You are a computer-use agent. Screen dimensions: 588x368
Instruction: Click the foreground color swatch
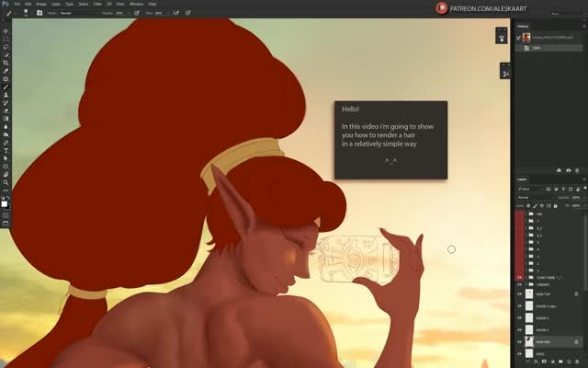[x=4, y=204]
